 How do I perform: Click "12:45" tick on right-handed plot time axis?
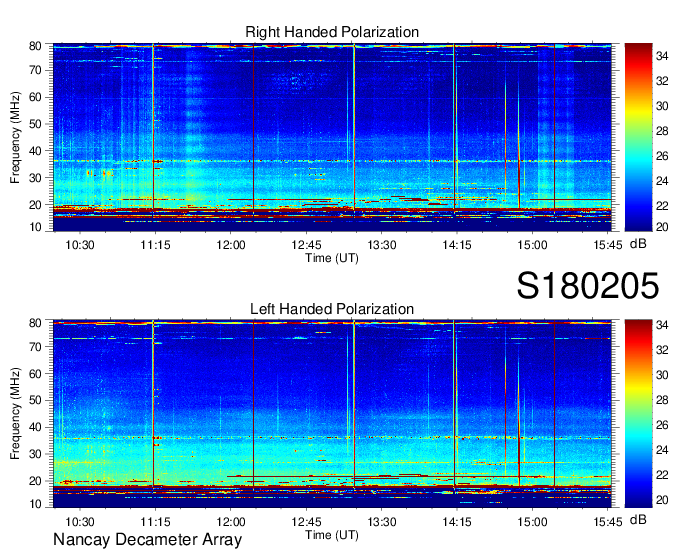pos(306,245)
